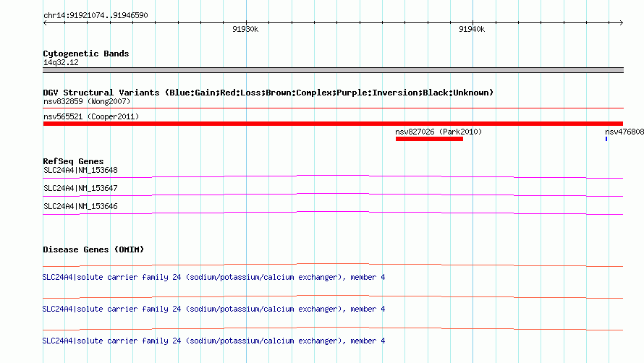644x363 pixels.
Task: Select the RefSeq Genes track title
Action: [x=73, y=161]
